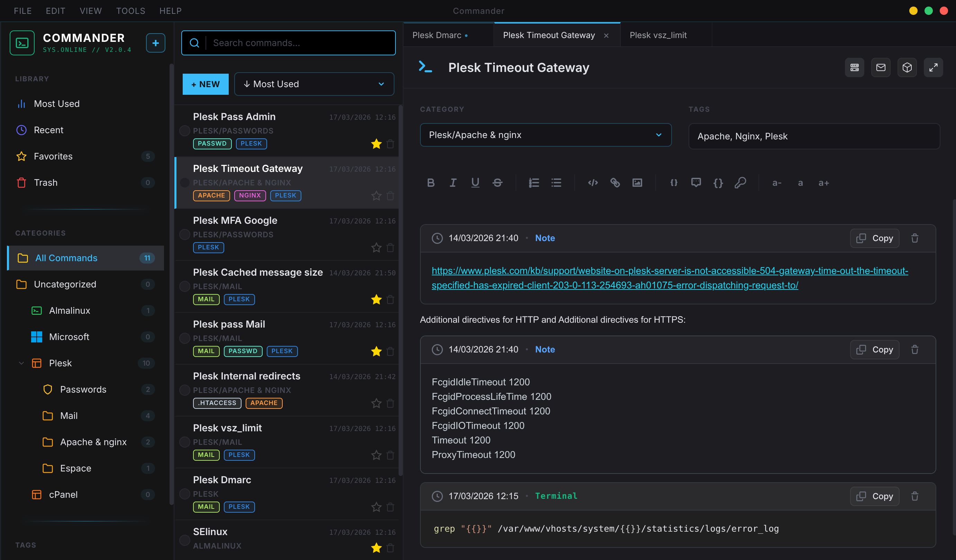Open the TOOLS menu

point(130,11)
